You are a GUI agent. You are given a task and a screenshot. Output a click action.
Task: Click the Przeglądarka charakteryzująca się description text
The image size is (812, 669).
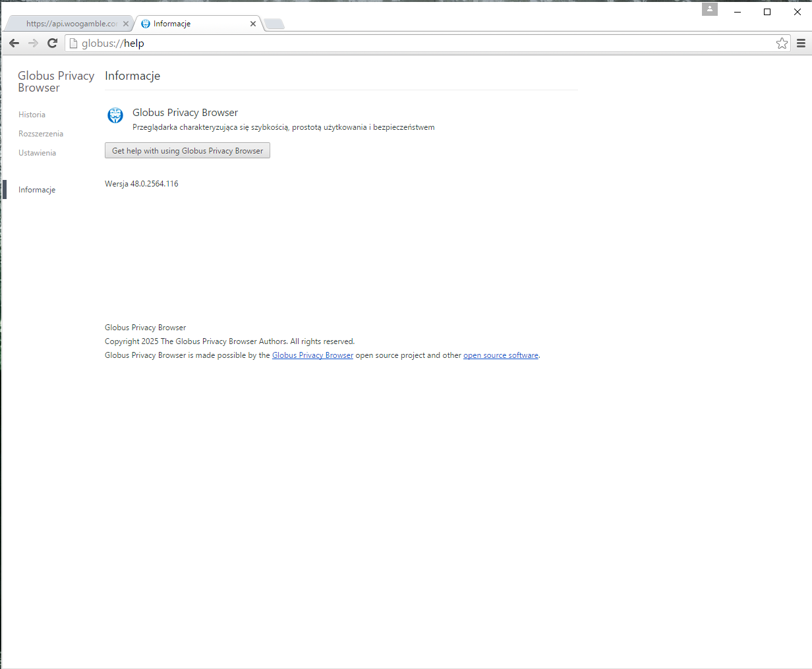tap(283, 127)
